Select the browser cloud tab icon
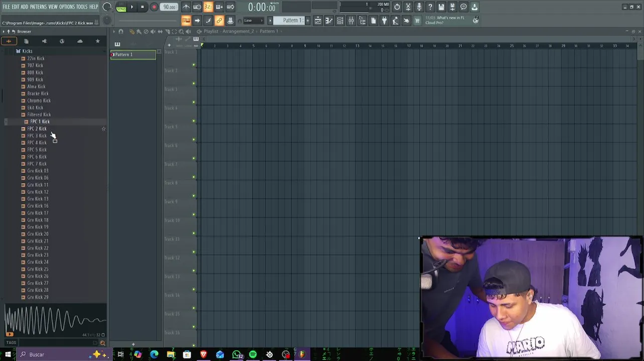644x361 pixels. (80, 41)
